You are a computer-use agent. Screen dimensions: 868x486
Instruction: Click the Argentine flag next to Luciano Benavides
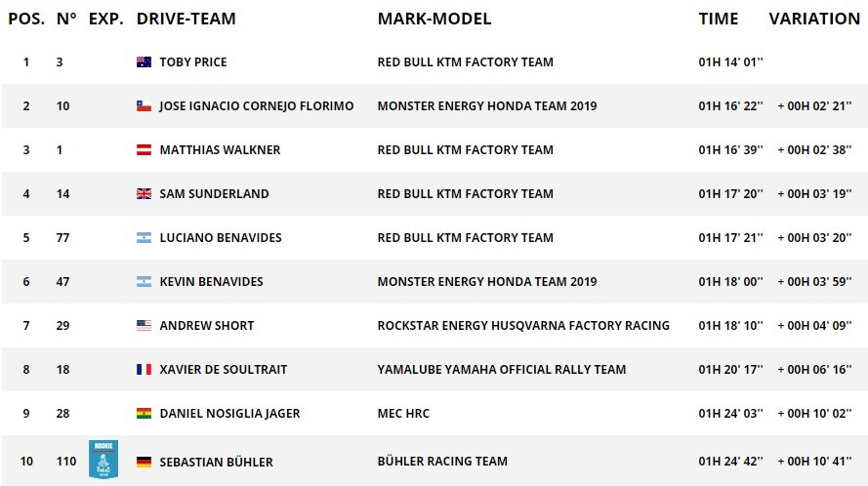tap(144, 237)
